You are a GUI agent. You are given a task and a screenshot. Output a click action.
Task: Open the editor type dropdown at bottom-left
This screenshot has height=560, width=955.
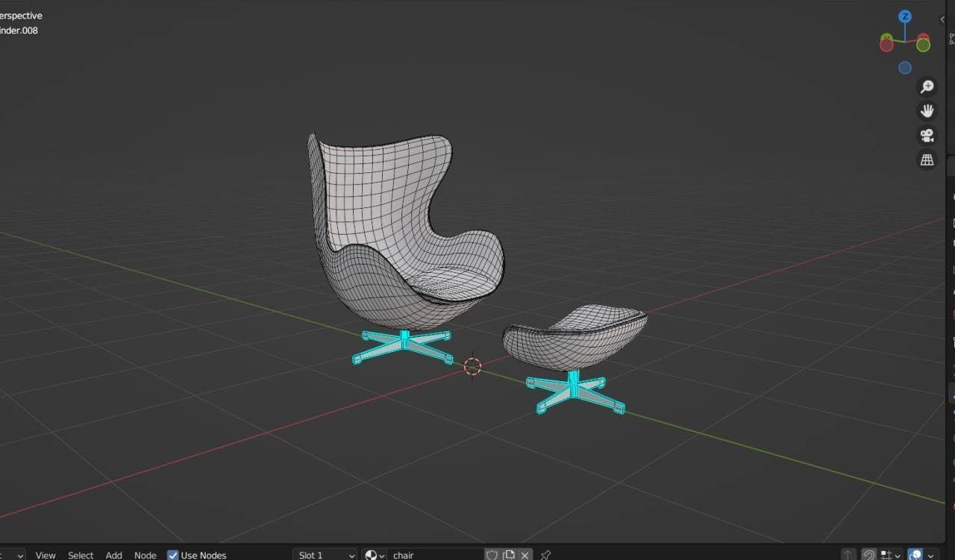point(13,555)
